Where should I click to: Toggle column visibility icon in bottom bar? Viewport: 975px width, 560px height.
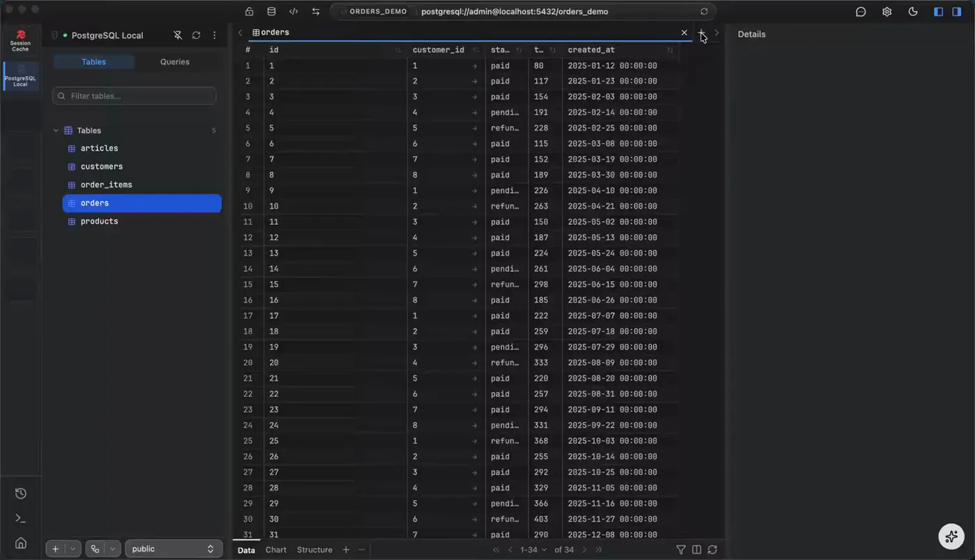point(696,550)
